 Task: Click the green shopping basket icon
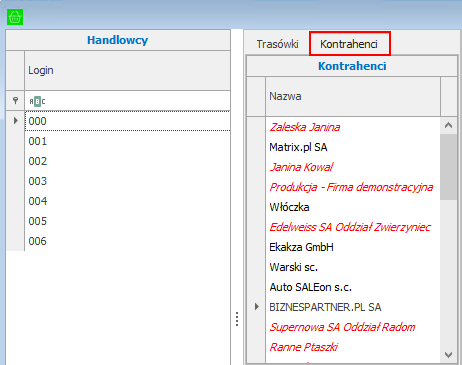(15, 17)
